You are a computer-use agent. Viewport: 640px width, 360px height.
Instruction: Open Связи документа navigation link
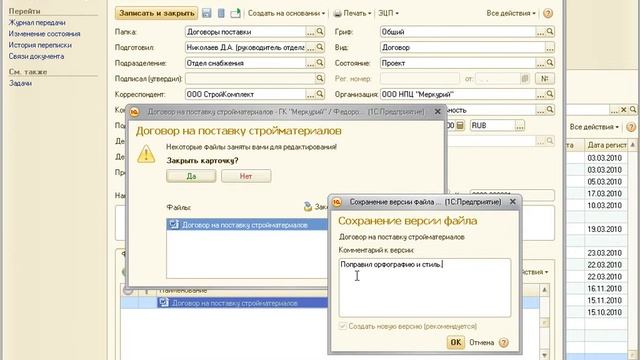[x=36, y=56]
